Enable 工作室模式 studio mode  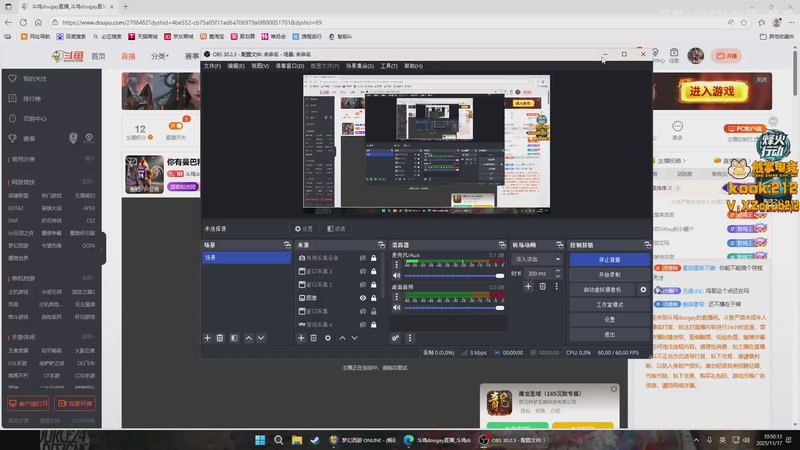(x=610, y=305)
